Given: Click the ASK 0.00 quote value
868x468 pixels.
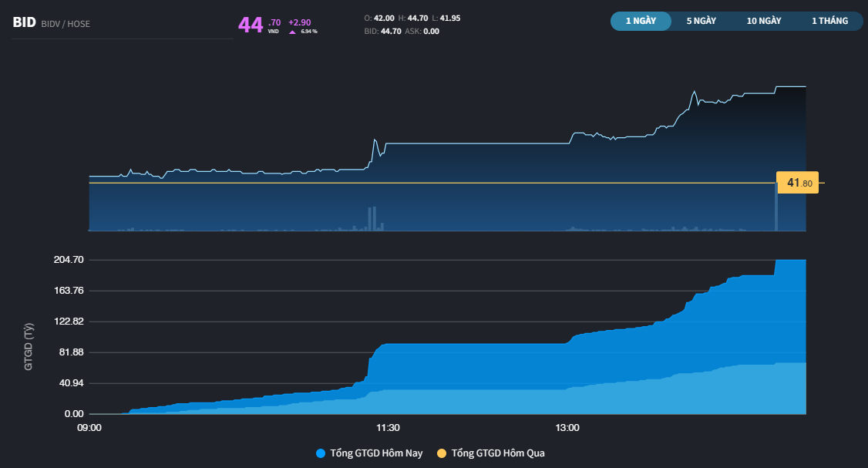Looking at the screenshot, I should 431,32.
